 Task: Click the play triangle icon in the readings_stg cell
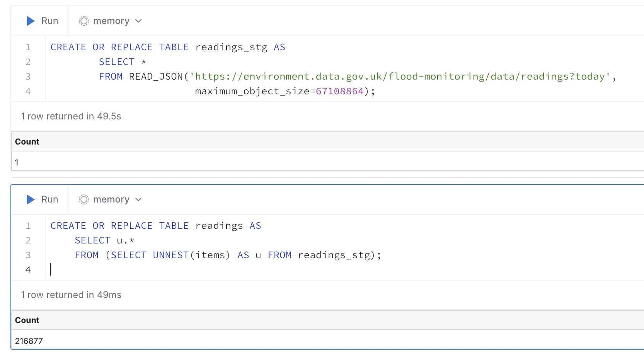[x=31, y=21]
